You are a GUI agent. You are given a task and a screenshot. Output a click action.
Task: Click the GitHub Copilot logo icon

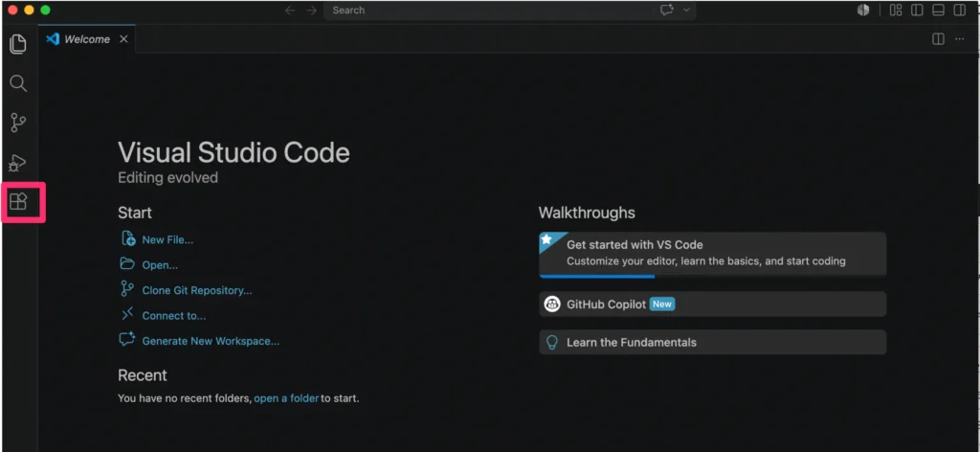(x=552, y=305)
